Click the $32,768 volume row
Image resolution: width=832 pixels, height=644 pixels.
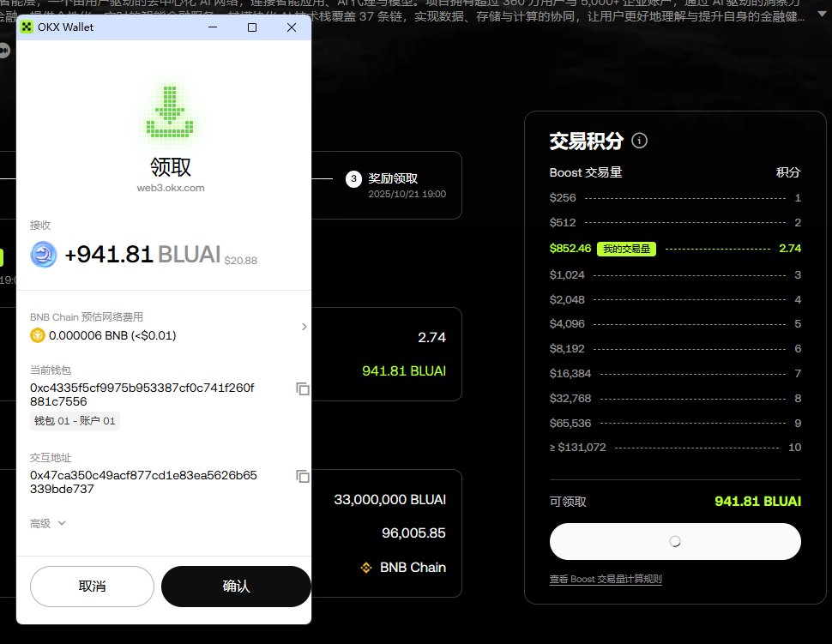click(675, 399)
